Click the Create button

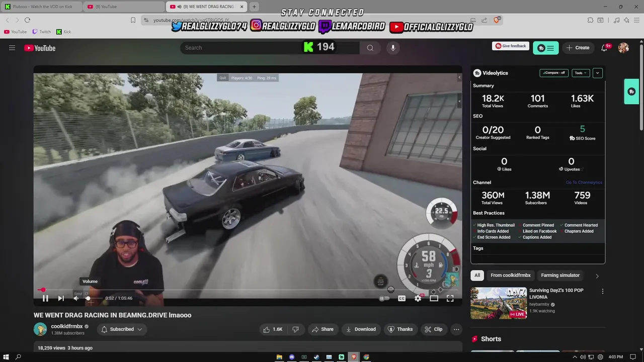[x=578, y=48]
